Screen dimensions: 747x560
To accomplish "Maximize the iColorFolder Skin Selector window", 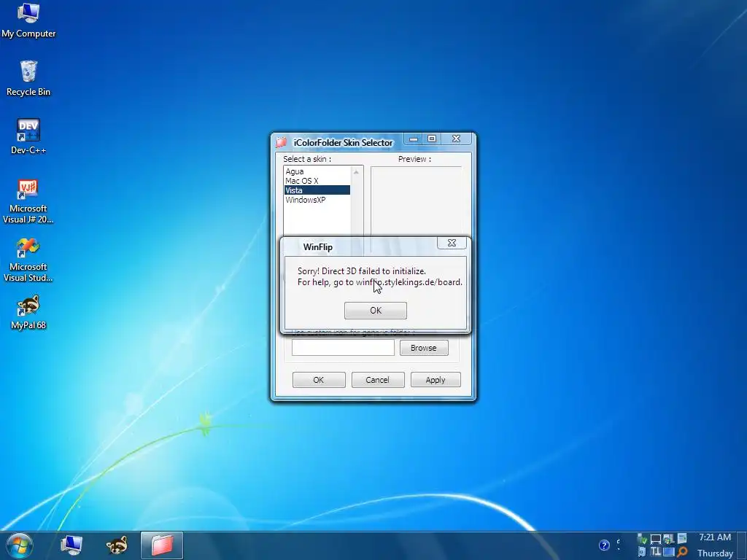I will [432, 139].
